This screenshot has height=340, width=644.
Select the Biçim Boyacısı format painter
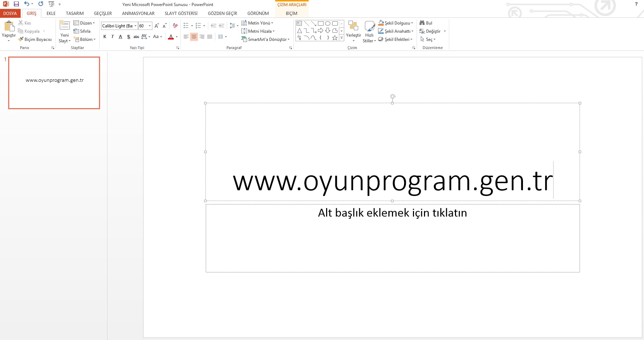point(35,39)
